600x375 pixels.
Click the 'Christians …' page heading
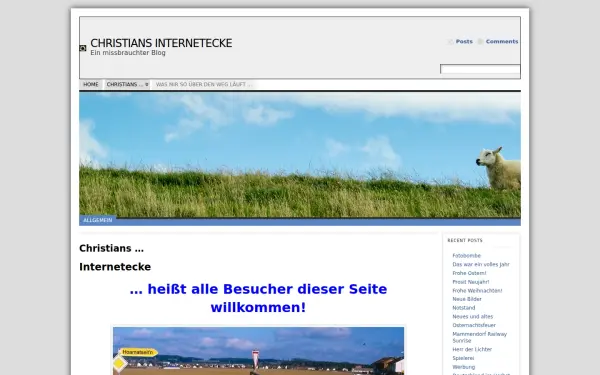(111, 248)
